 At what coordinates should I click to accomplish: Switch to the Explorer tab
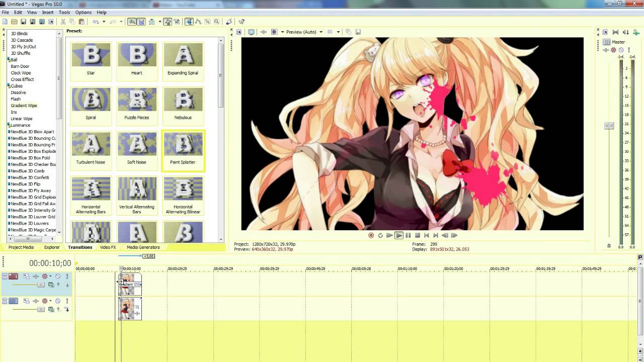tap(52, 247)
